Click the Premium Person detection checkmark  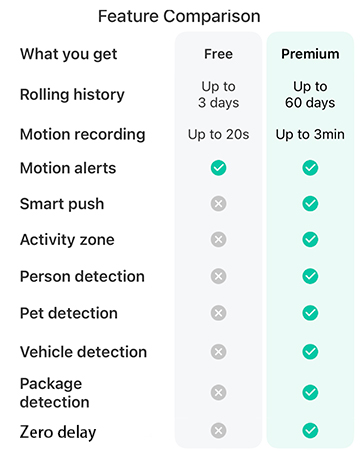[x=310, y=276]
